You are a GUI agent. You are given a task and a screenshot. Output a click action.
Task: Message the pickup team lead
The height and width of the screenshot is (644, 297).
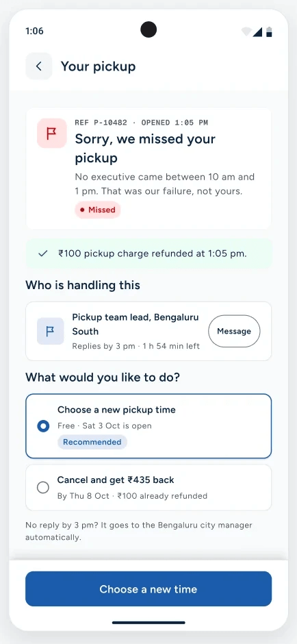coord(234,331)
